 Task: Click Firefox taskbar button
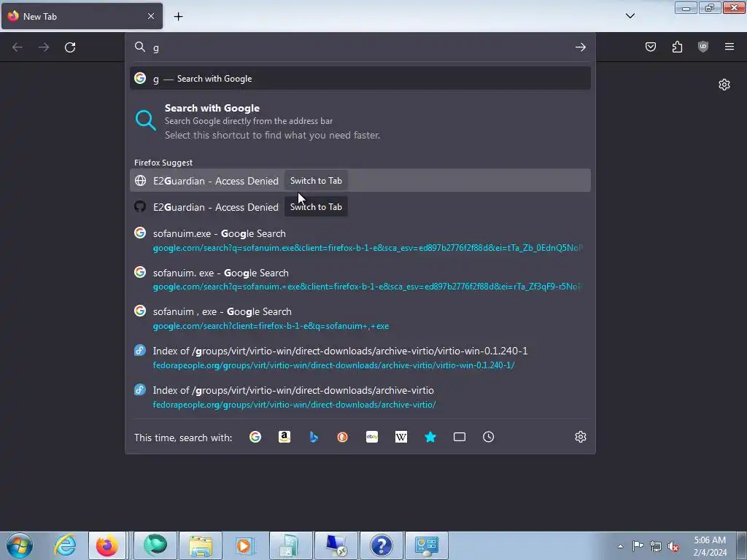pyautogui.click(x=107, y=545)
